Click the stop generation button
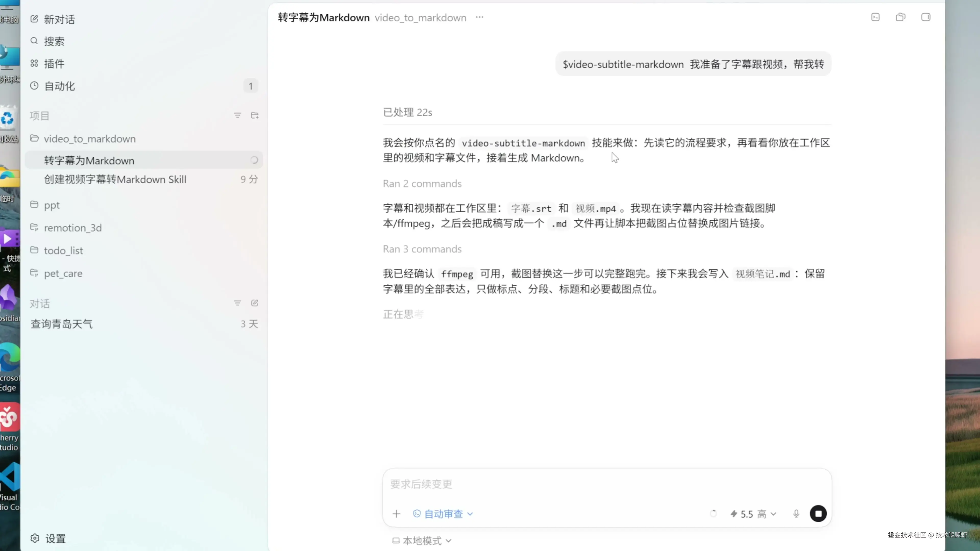Image resolution: width=980 pixels, height=551 pixels. (818, 514)
